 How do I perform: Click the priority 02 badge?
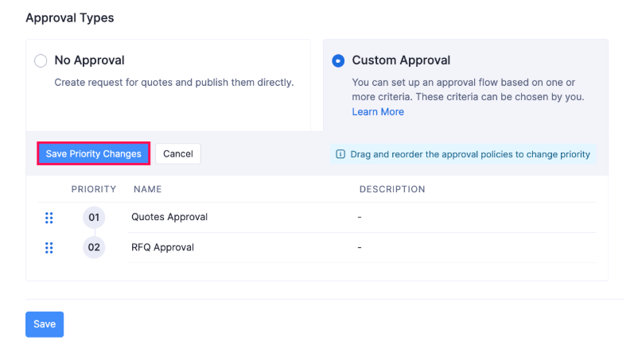94,247
